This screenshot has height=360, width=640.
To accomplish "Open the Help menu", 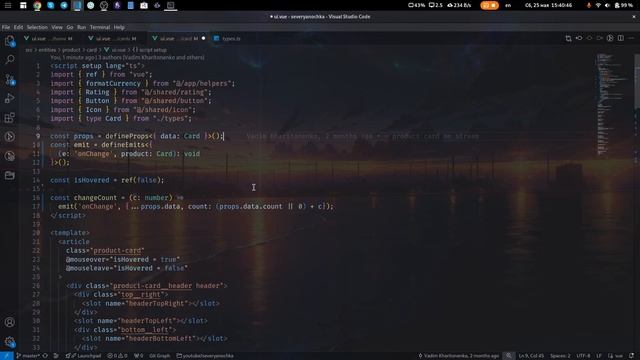I will coord(119,27).
